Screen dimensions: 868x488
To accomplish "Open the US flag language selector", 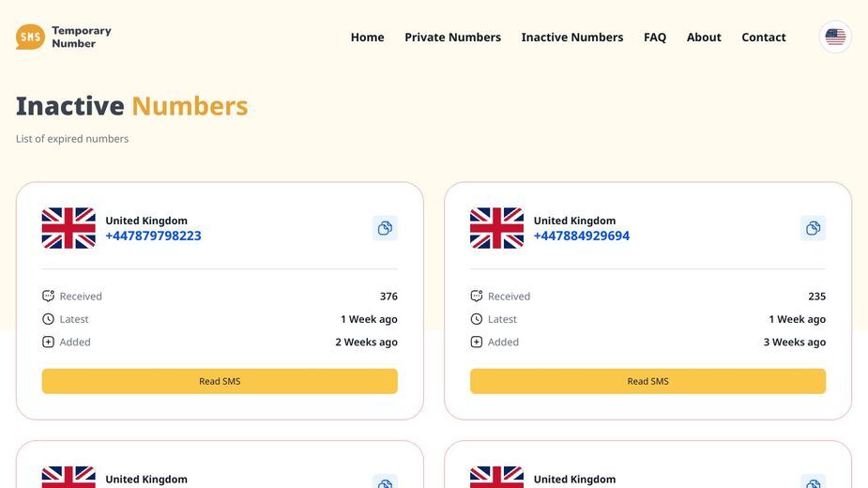I will [835, 38].
